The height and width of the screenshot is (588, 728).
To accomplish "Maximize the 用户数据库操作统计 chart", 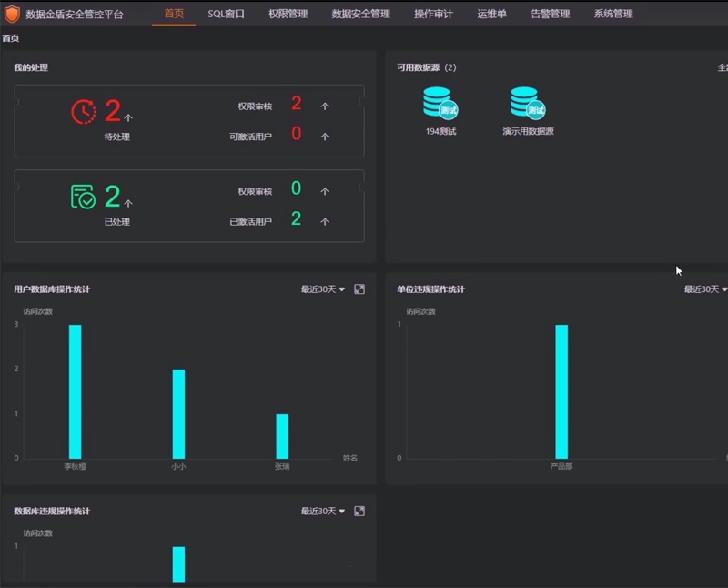I will point(359,289).
